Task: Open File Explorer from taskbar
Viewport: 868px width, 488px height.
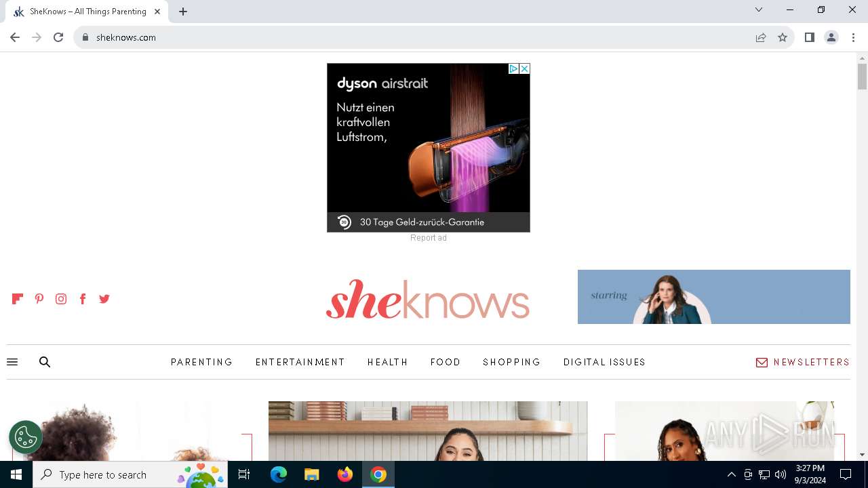Action: tap(311, 474)
